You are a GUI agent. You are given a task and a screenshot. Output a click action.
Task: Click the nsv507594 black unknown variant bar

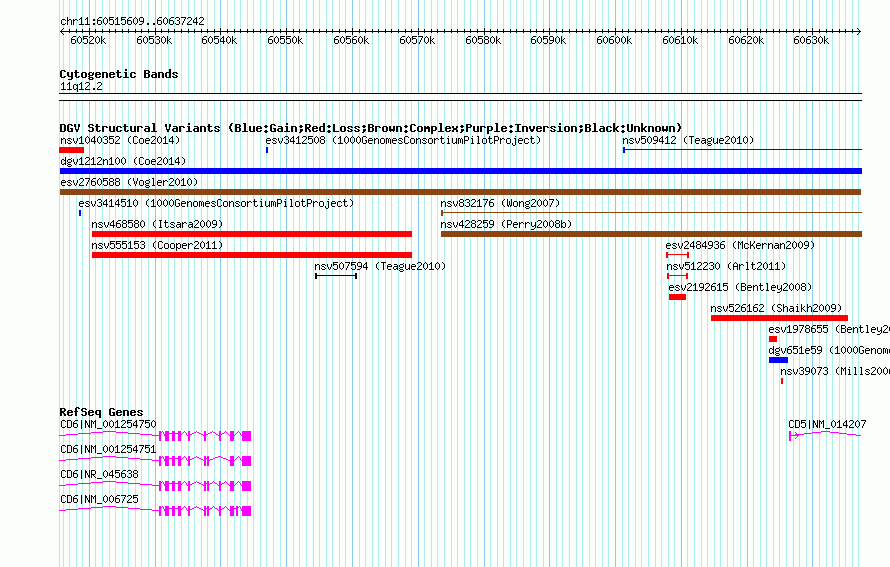click(336, 276)
